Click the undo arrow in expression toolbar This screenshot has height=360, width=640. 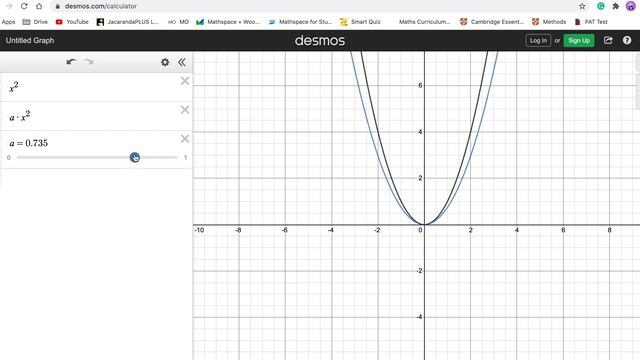71,62
